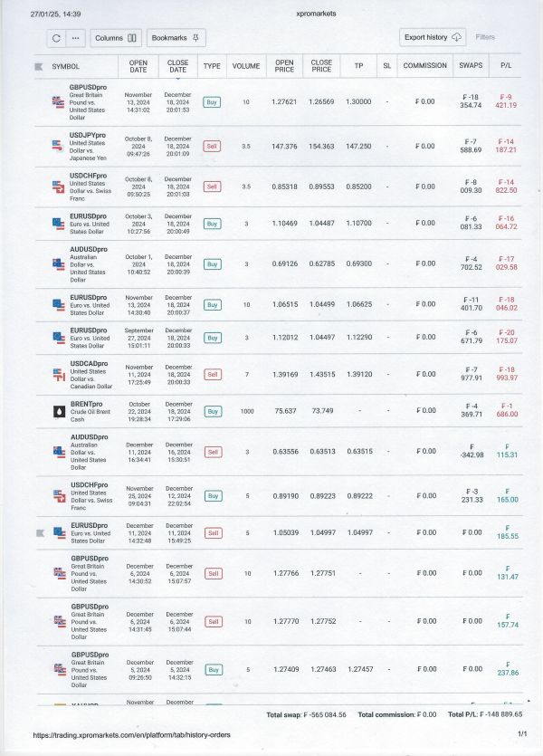Sort table by SWAPS column
The width and height of the screenshot is (543, 756).
[x=471, y=65]
